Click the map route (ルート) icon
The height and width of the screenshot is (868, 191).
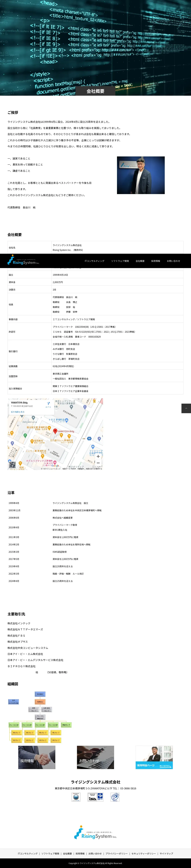(48, 405)
